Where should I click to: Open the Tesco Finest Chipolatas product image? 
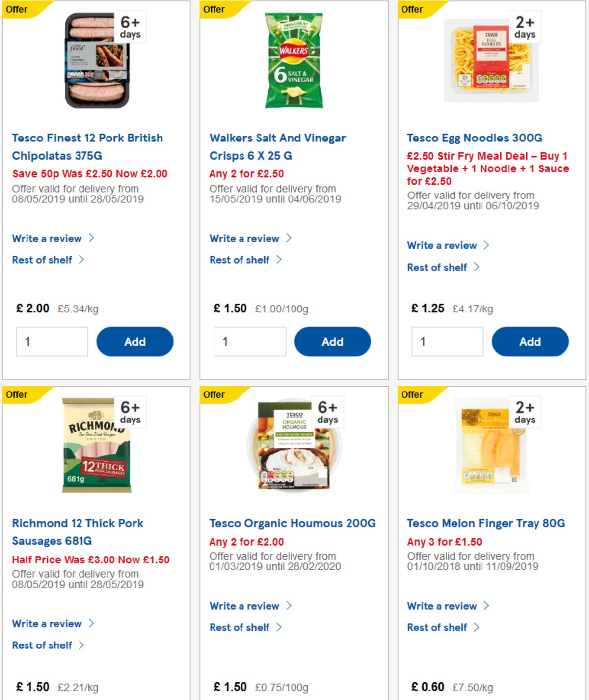pyautogui.click(x=97, y=59)
